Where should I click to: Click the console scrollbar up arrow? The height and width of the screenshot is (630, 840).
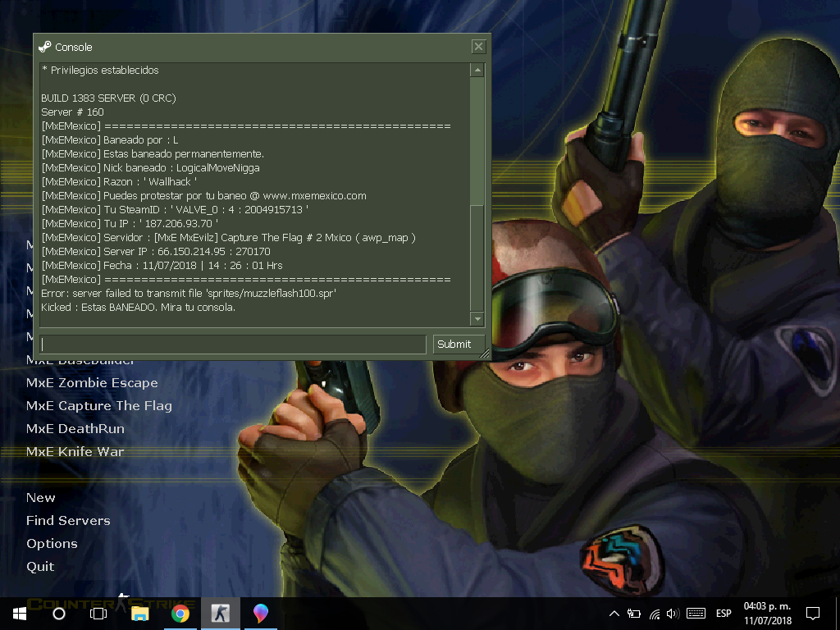pos(477,70)
